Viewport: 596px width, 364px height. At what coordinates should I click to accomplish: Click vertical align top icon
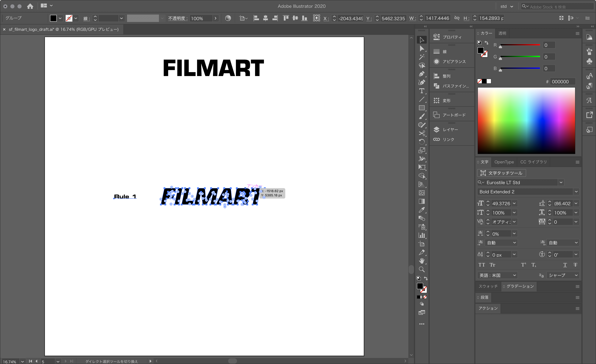click(x=286, y=18)
